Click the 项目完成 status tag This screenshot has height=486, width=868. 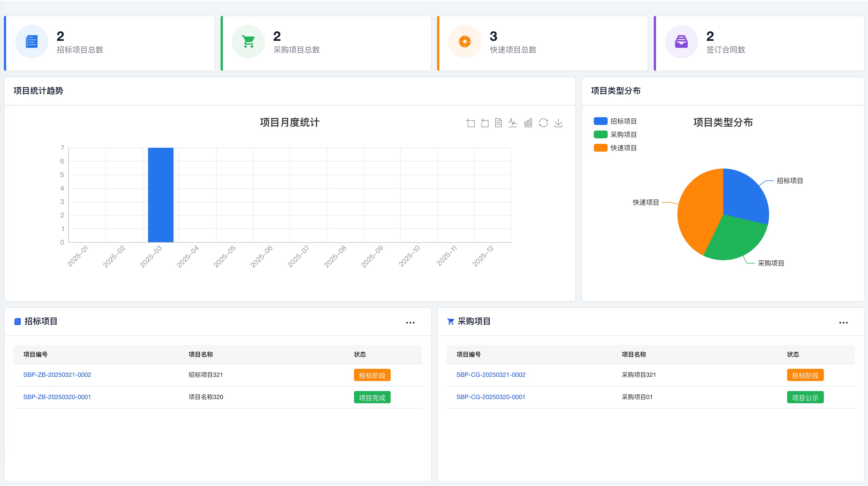click(372, 397)
